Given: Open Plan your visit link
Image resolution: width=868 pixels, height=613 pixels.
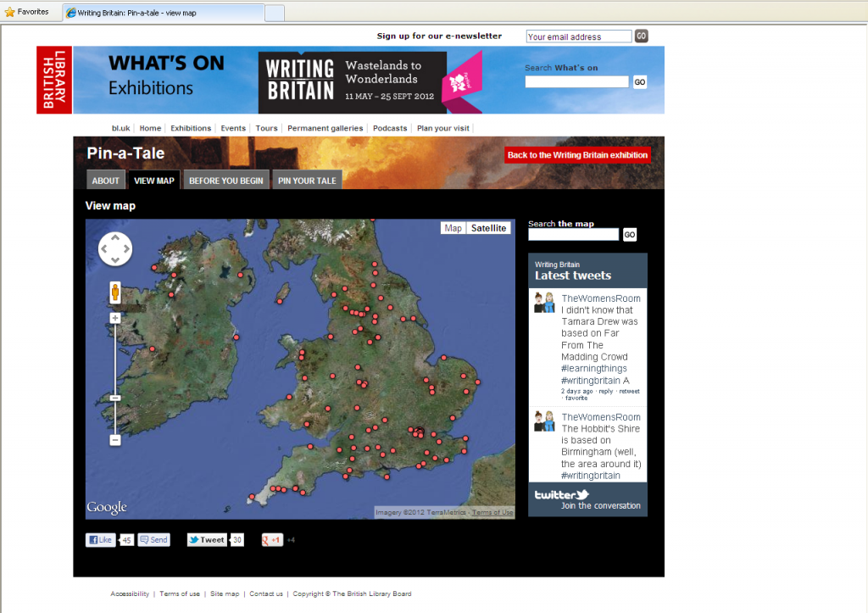Looking at the screenshot, I should (x=442, y=128).
